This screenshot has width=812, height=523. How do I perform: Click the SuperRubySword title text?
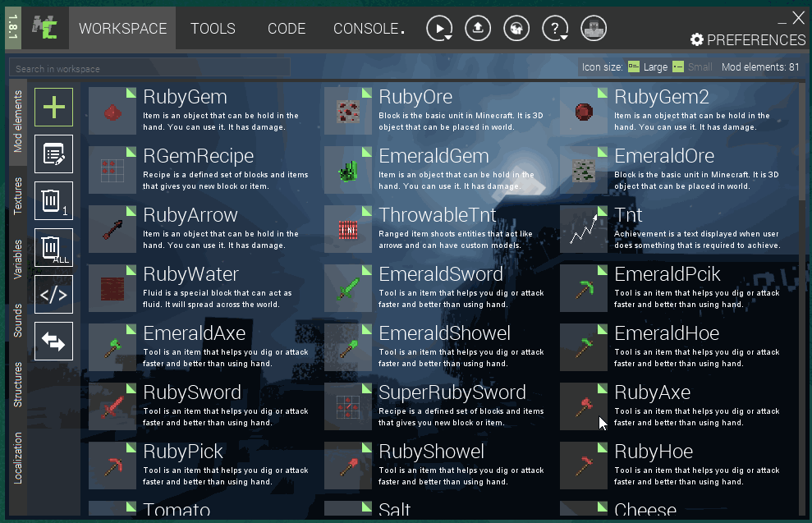pos(452,392)
